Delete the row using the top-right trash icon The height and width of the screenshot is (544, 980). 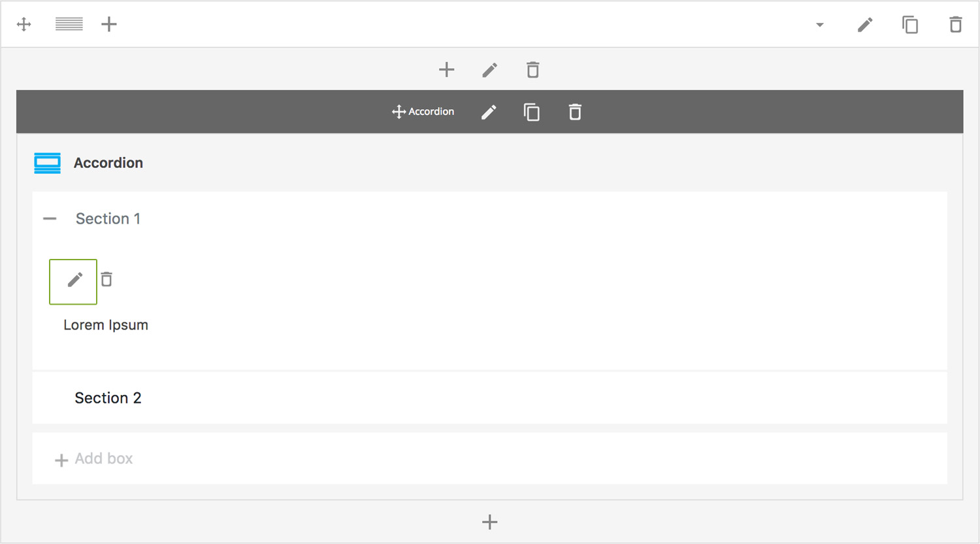[x=956, y=25]
